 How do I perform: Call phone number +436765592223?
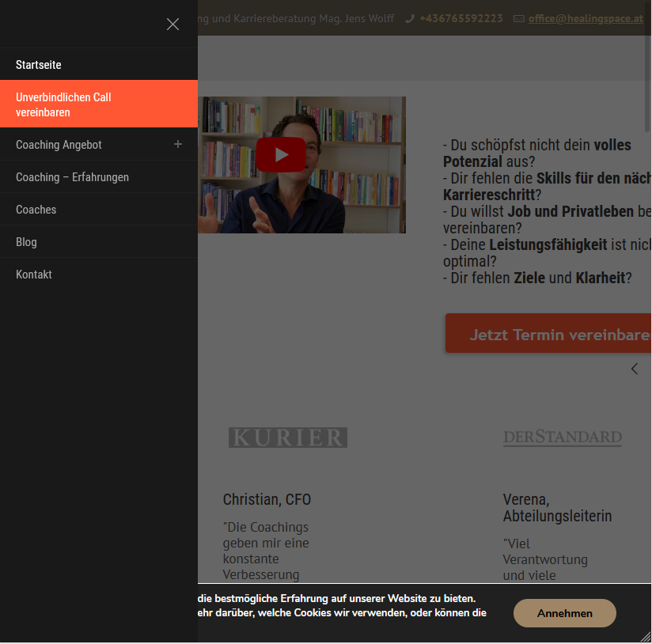pos(461,19)
